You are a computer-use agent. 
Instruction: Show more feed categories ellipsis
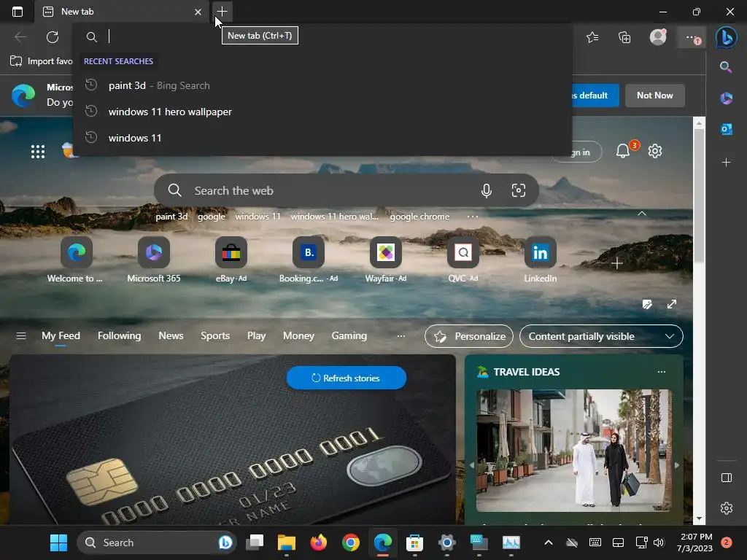click(401, 335)
